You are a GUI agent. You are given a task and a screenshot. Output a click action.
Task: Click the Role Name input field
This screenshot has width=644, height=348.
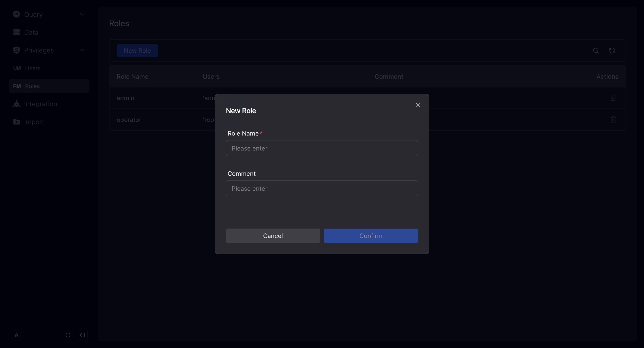click(x=322, y=148)
